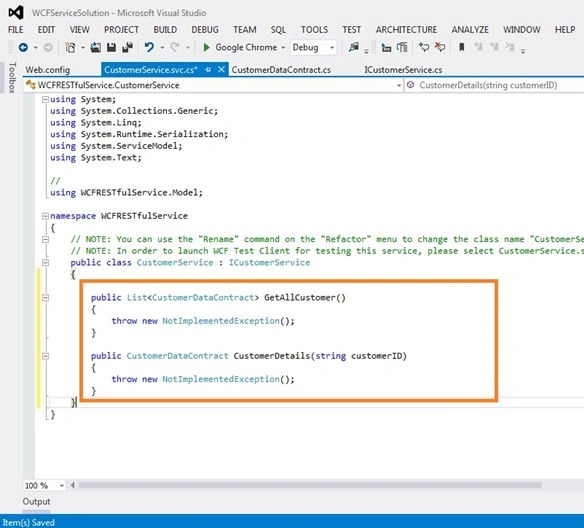Collapse the using directives region
The width and height of the screenshot is (584, 528).
pos(45,99)
